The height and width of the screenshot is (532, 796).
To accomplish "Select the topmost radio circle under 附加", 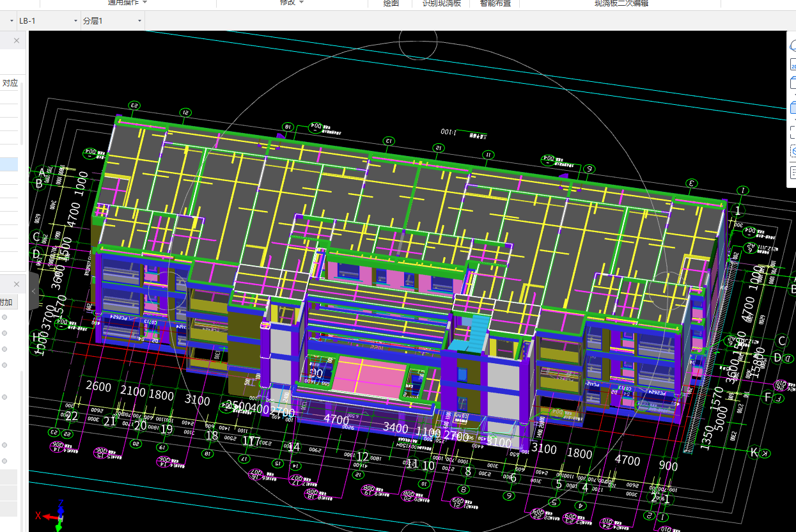I will tap(4, 317).
